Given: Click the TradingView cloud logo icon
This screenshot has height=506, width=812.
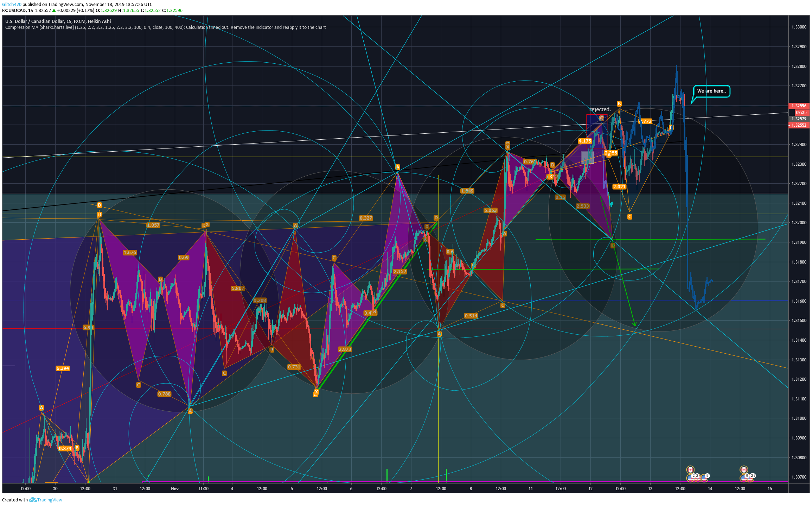Looking at the screenshot, I should coord(33,500).
